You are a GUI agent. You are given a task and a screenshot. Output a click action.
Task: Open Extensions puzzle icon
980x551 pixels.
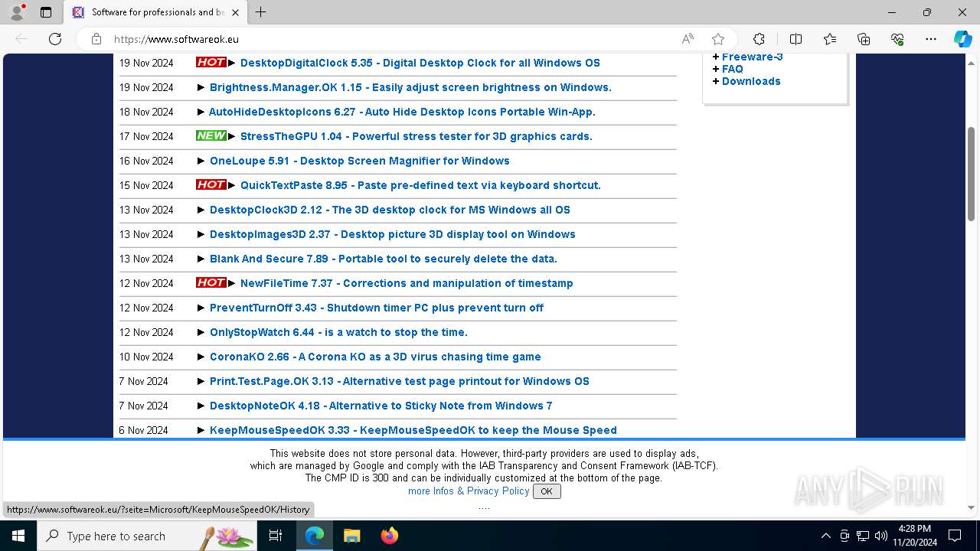[x=759, y=39]
